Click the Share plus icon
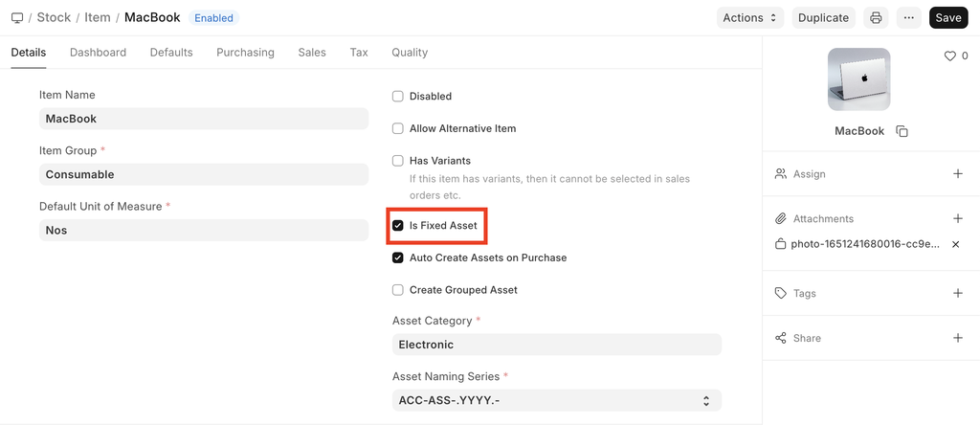The height and width of the screenshot is (425, 980). coord(958,338)
